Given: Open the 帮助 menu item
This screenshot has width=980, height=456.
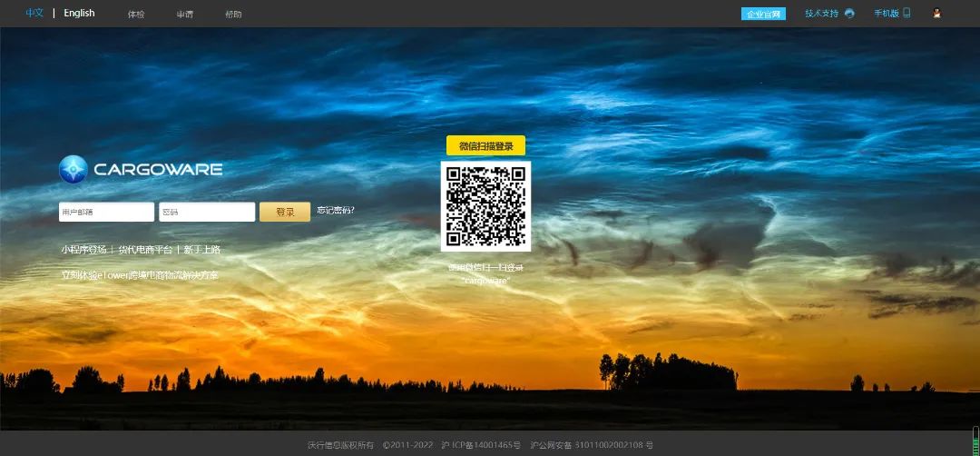Looking at the screenshot, I should click(x=233, y=15).
